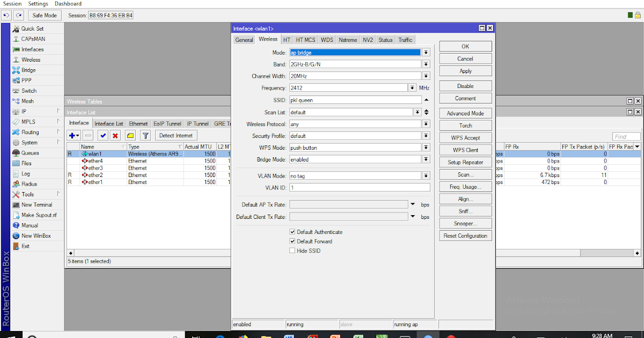This screenshot has height=338, width=644.
Task: Click the funnel filter icon
Action: (x=145, y=136)
